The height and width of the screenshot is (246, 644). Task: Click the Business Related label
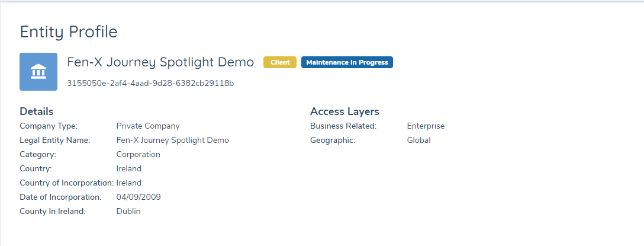tap(343, 126)
